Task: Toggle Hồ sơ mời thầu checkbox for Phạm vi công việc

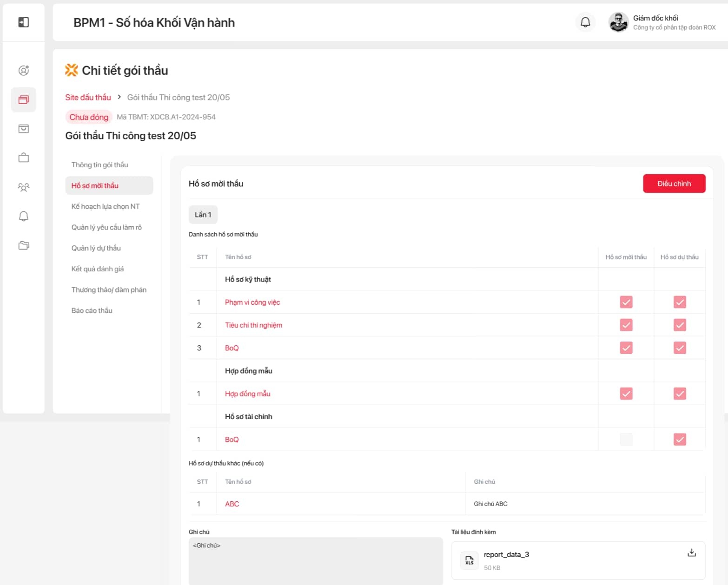Action: 626,302
